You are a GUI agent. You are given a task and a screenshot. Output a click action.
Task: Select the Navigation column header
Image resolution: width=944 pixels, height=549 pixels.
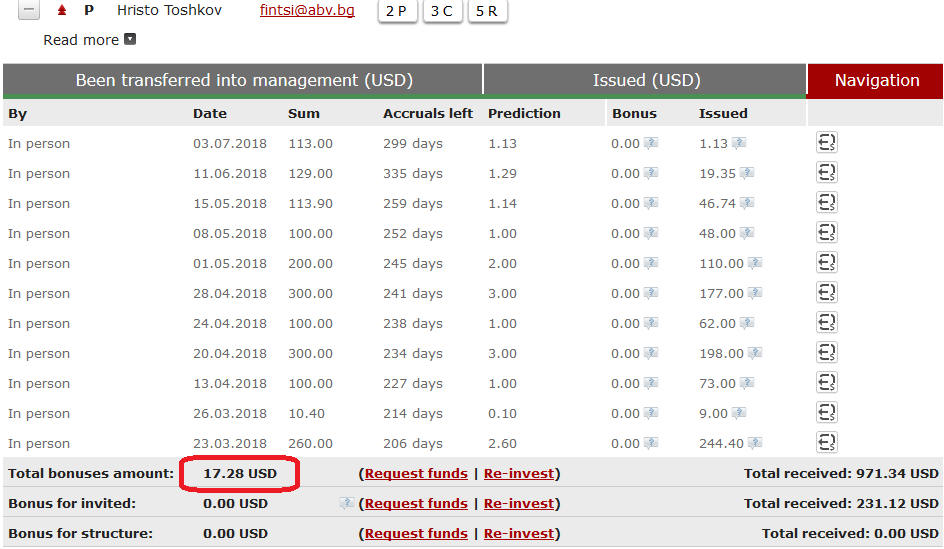click(875, 81)
